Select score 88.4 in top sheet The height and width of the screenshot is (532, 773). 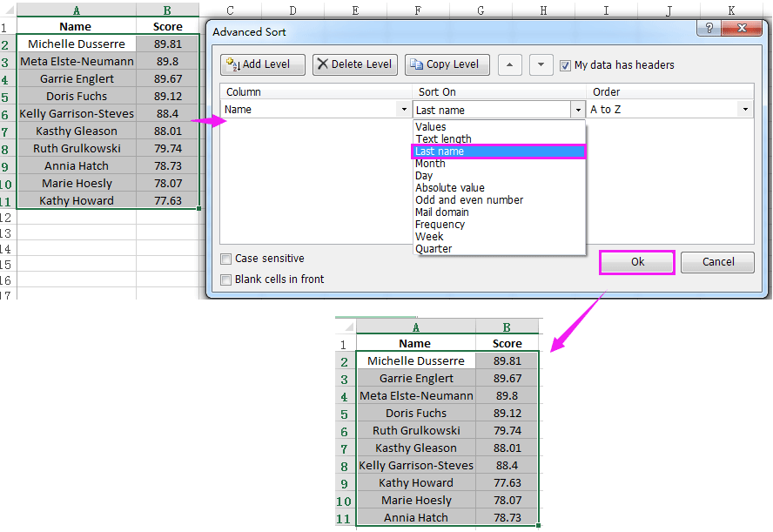[168, 114]
